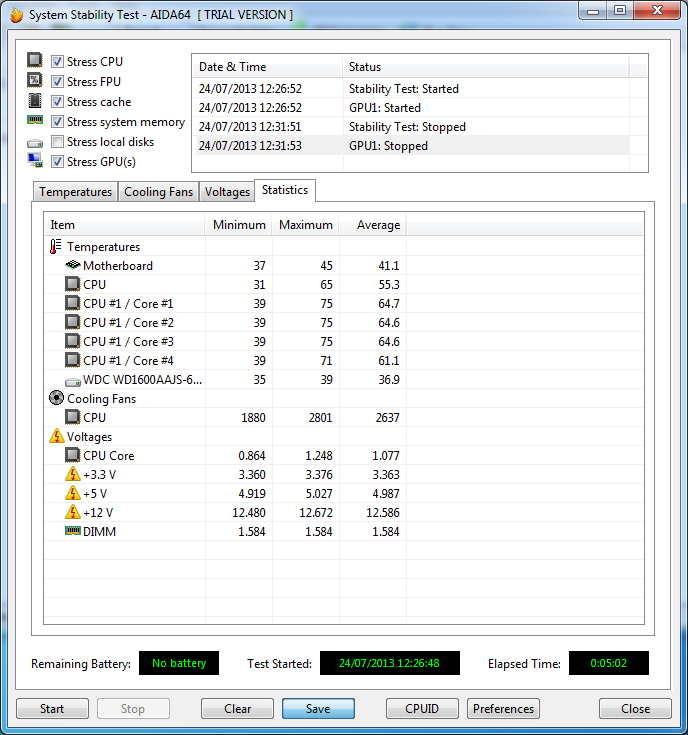The image size is (688, 735).
Task: Click the warning icon beside Voltages group
Action: coord(56,437)
